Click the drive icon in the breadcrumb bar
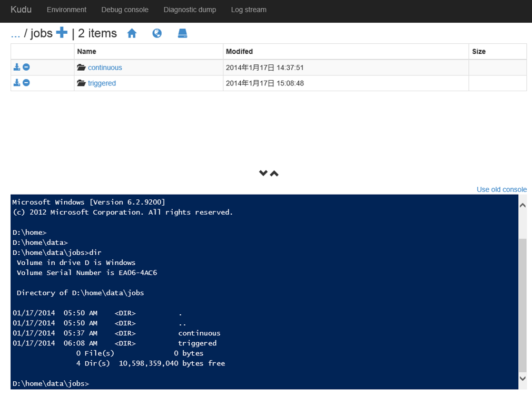The height and width of the screenshot is (405, 532). click(182, 33)
